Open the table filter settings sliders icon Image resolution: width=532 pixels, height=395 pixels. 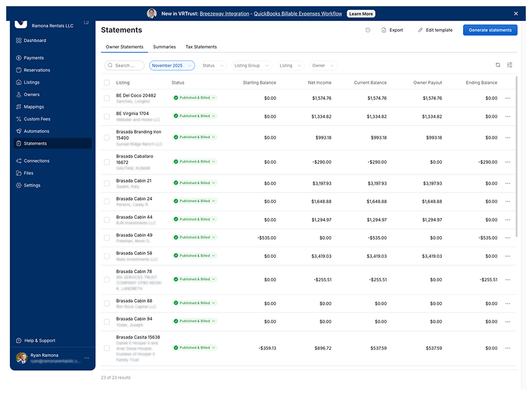click(x=510, y=65)
